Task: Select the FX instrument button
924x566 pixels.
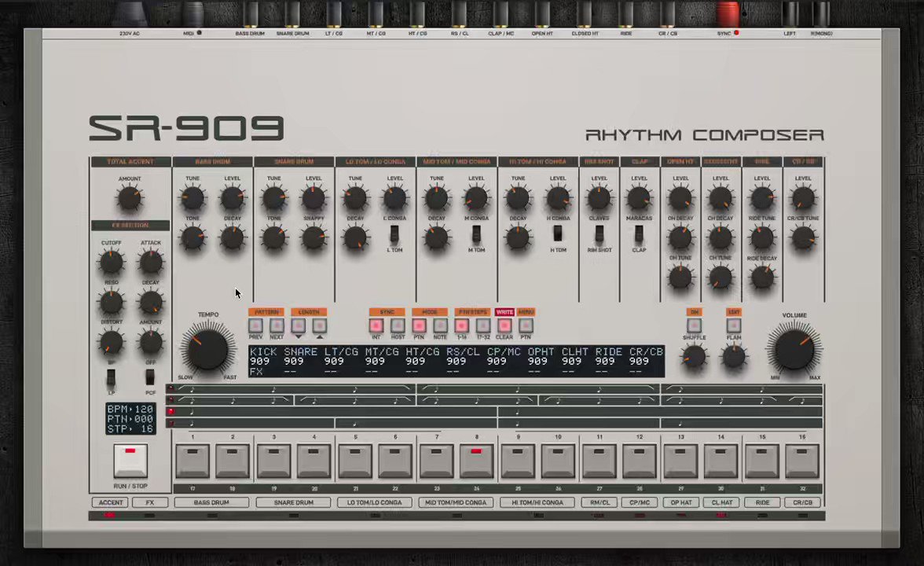Action: (149, 502)
